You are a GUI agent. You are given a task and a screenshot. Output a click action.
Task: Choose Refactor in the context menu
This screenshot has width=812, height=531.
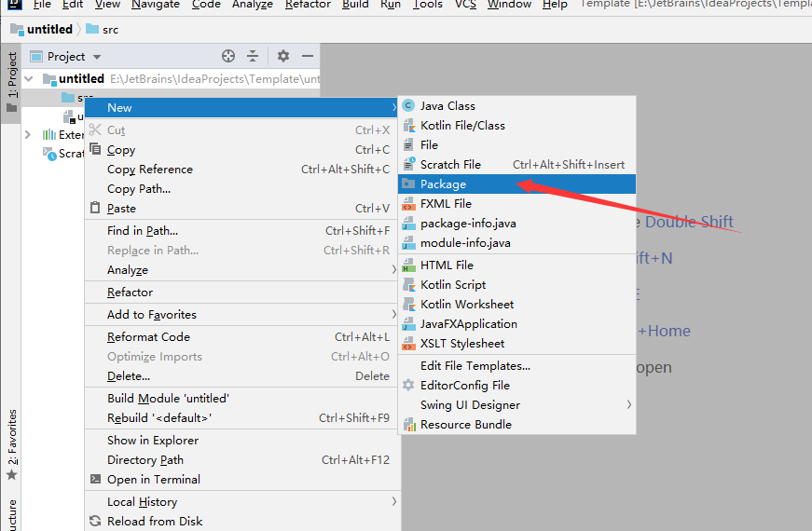pyautogui.click(x=243, y=293)
